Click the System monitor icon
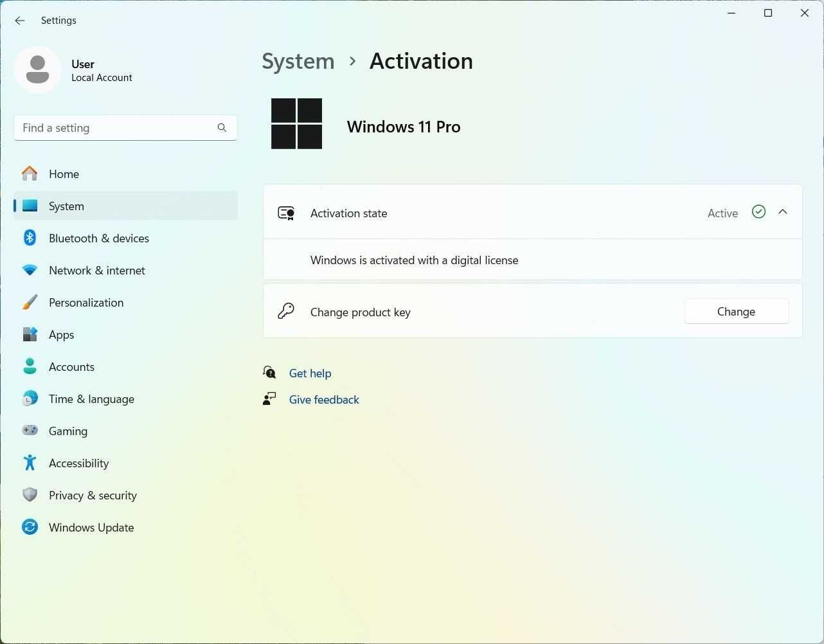Image resolution: width=824 pixels, height=644 pixels. click(x=30, y=206)
